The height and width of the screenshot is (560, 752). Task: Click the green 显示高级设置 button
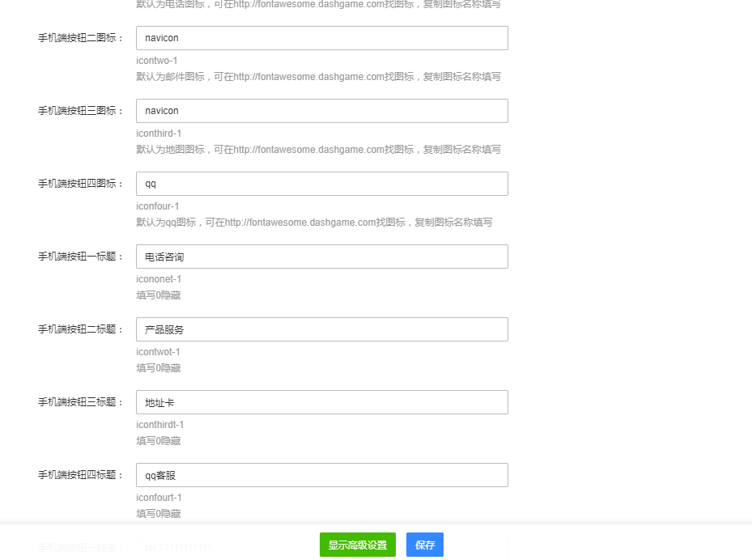358,545
